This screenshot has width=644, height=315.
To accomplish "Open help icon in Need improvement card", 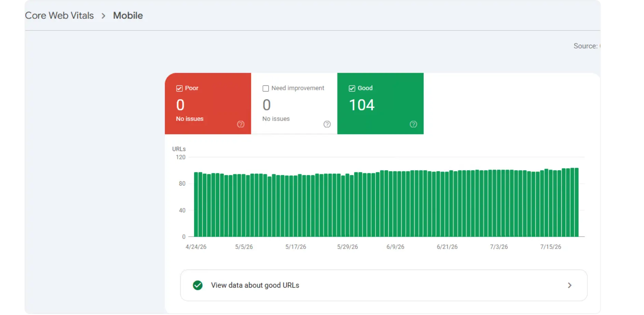I will tap(327, 124).
